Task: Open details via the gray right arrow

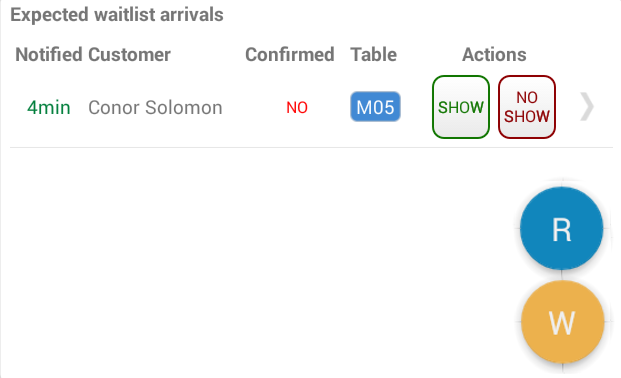Action: 587,107
